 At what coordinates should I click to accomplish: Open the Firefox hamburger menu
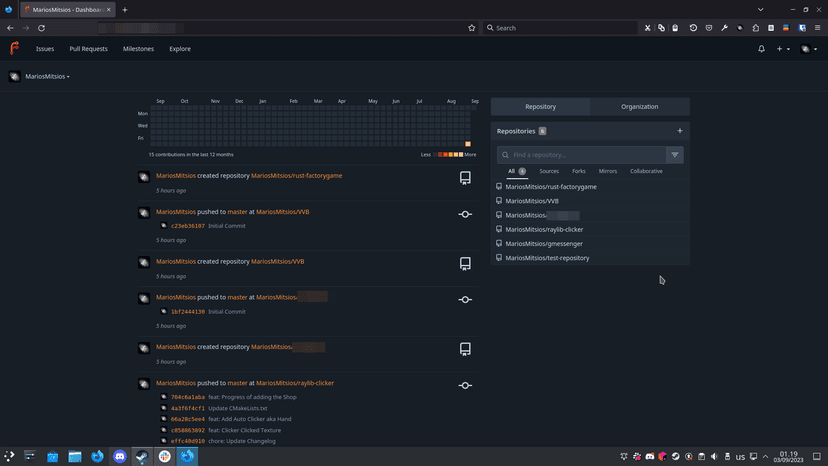[818, 28]
